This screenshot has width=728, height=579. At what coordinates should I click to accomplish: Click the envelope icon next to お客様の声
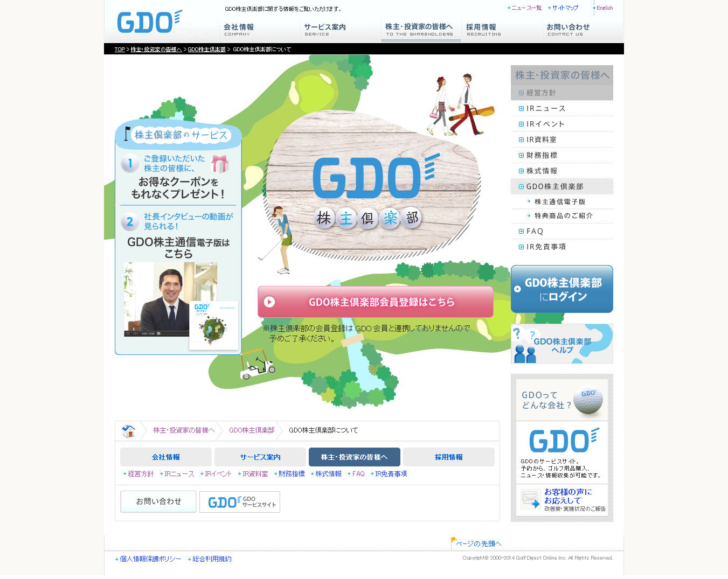pyautogui.click(x=530, y=499)
